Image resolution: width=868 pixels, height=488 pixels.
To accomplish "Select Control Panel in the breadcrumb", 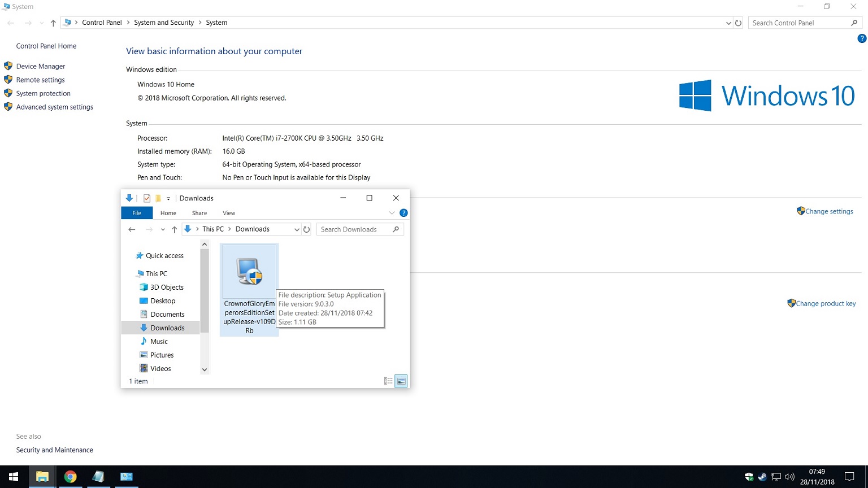I will (x=102, y=23).
